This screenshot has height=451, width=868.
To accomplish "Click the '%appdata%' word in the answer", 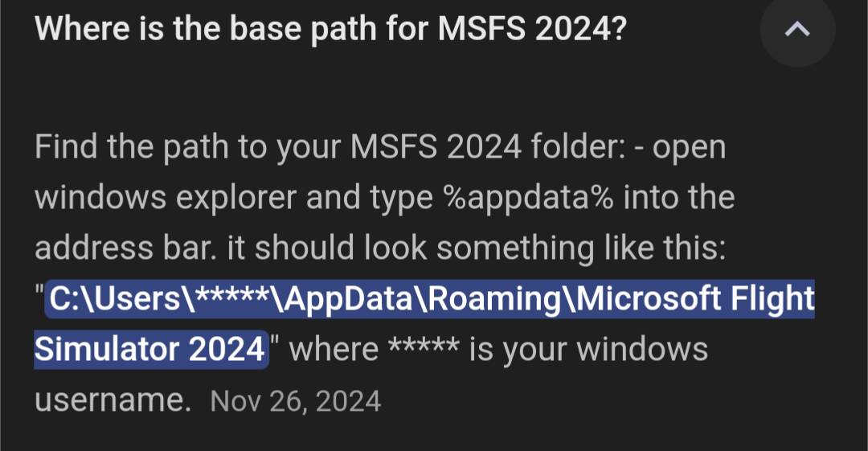I will coord(529,199).
